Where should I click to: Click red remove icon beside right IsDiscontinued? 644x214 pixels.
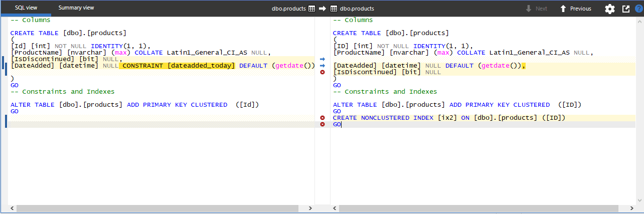click(323, 72)
